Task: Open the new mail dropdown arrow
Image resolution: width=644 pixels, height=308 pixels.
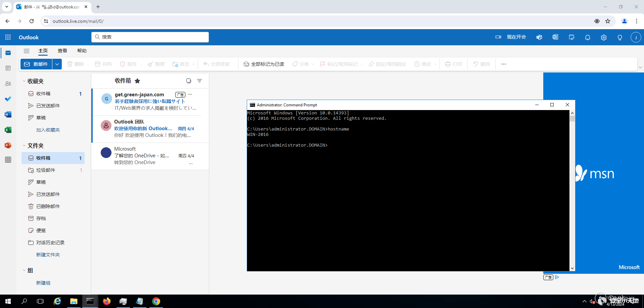Action: tap(57, 64)
